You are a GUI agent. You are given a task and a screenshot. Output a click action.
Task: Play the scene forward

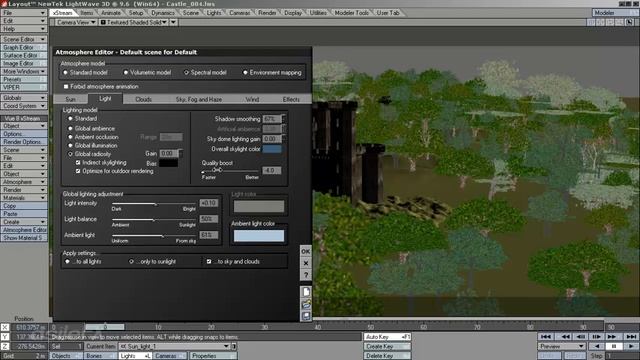tap(631, 346)
